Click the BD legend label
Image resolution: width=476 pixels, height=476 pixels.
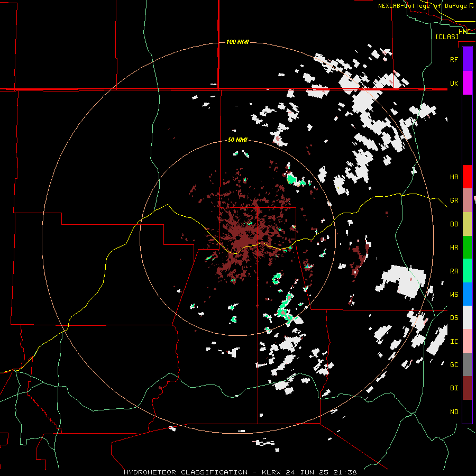tap(454, 224)
